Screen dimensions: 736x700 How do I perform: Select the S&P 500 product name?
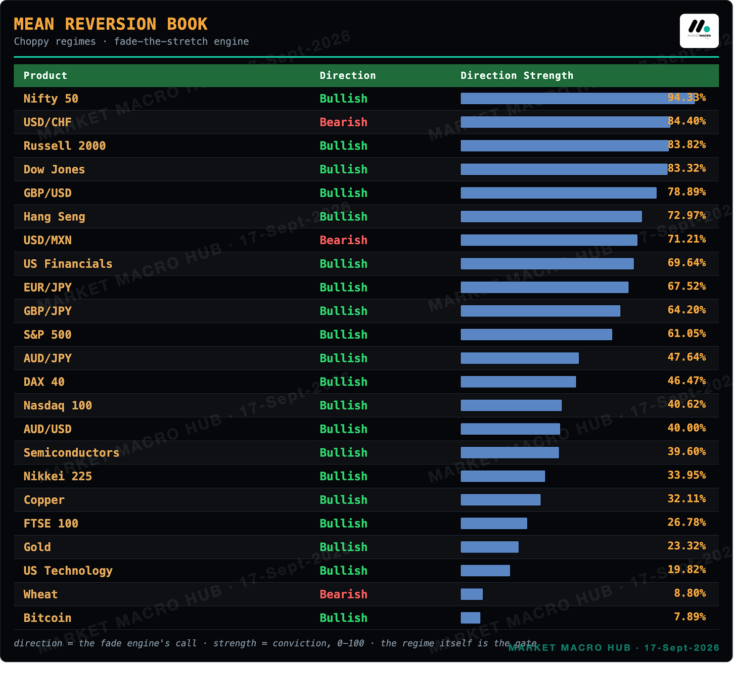pos(48,335)
